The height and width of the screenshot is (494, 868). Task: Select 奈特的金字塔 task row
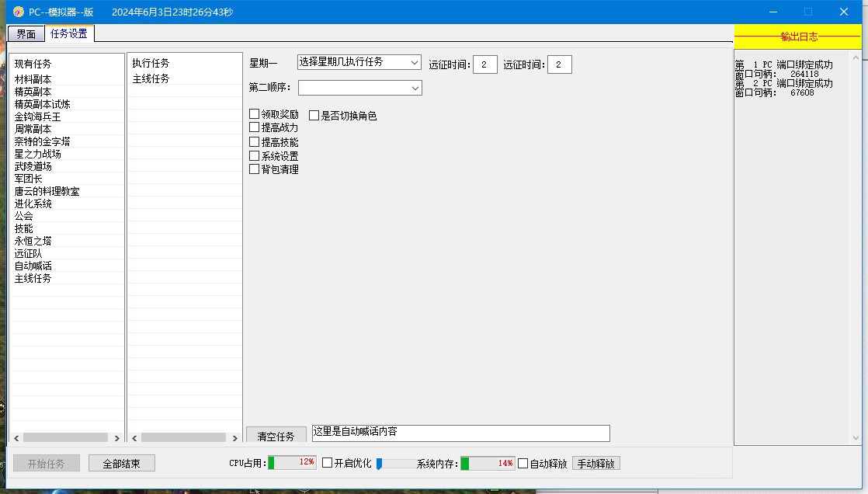click(67, 142)
